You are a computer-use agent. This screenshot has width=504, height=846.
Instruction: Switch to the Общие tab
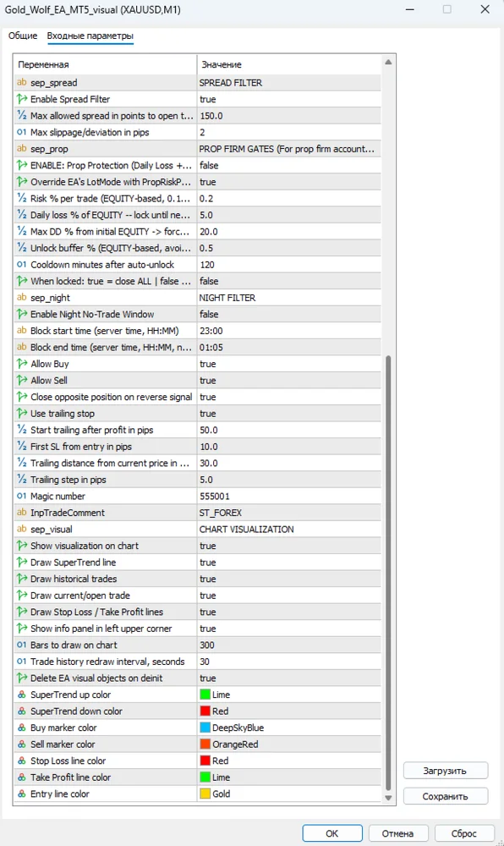[x=23, y=36]
